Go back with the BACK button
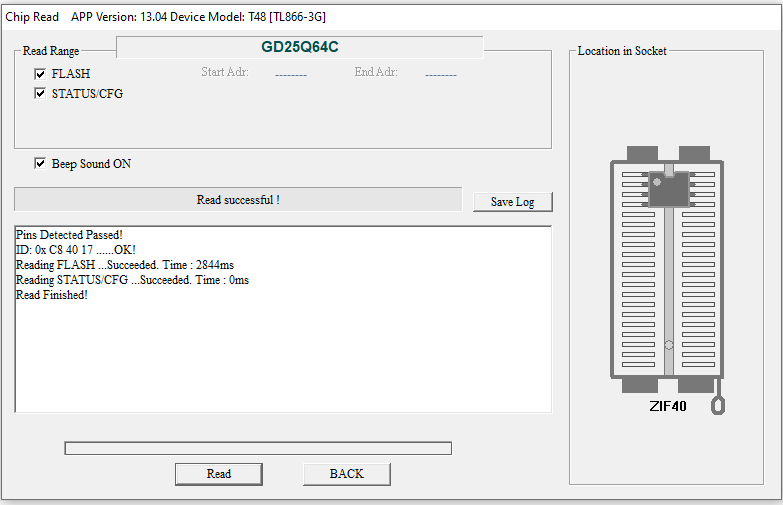The height and width of the screenshot is (505, 783). (346, 474)
